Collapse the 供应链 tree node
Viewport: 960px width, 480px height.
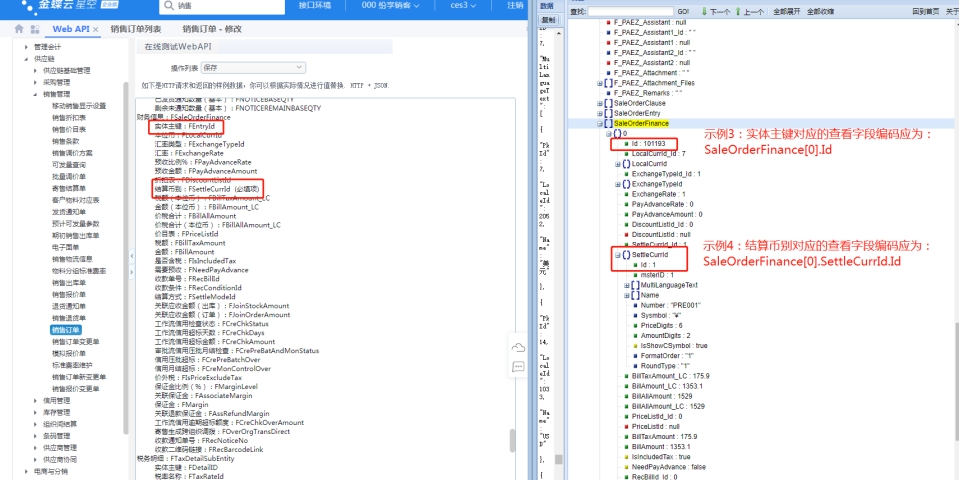(x=26, y=59)
